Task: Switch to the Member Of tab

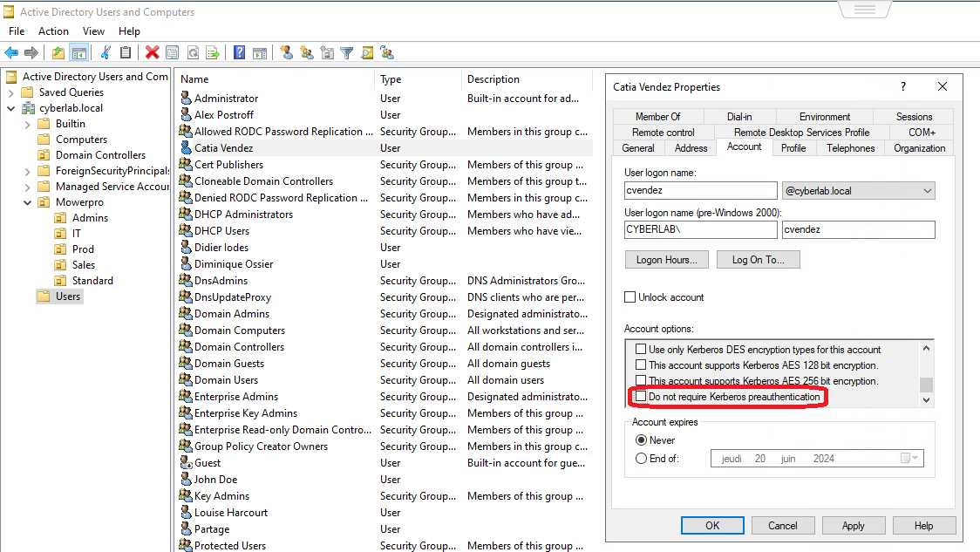Action: [657, 117]
